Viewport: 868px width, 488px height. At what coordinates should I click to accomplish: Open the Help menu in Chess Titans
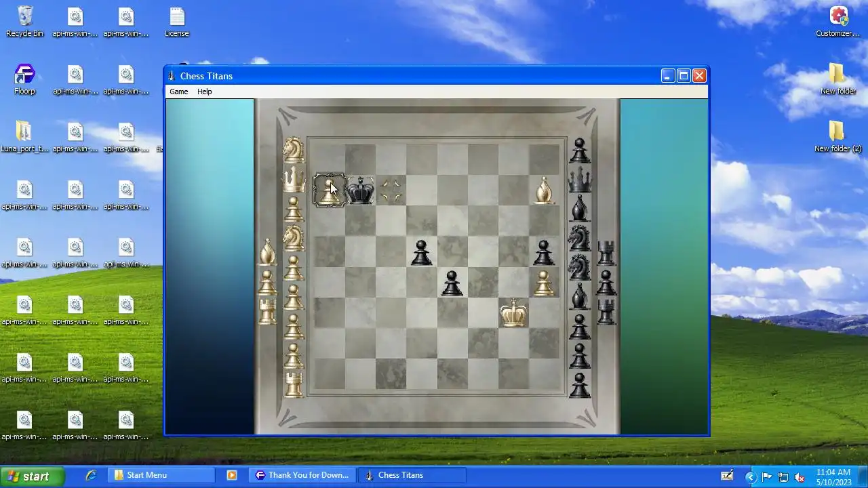(x=204, y=91)
